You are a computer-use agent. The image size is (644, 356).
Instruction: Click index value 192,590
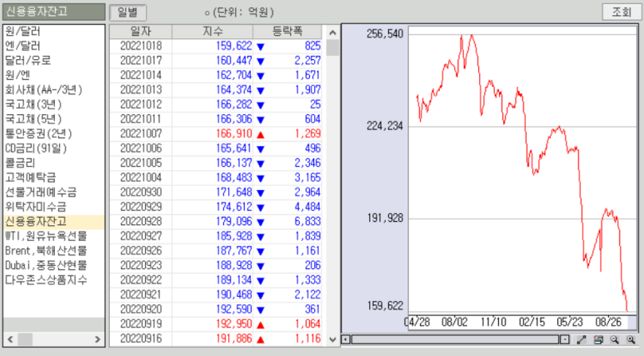[234, 309]
